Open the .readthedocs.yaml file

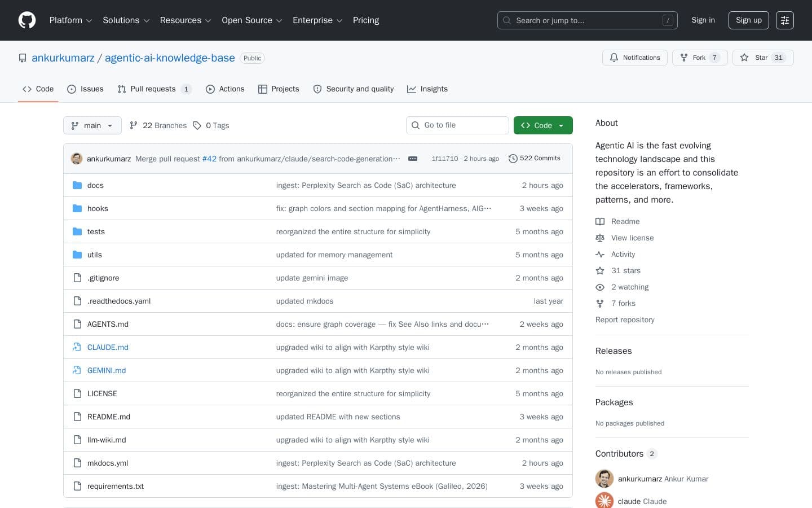(x=119, y=301)
